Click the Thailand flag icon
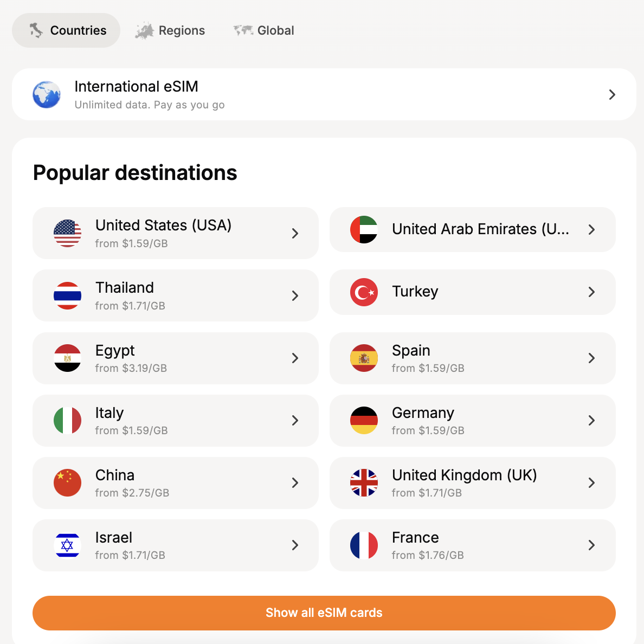644x644 pixels. (x=67, y=296)
